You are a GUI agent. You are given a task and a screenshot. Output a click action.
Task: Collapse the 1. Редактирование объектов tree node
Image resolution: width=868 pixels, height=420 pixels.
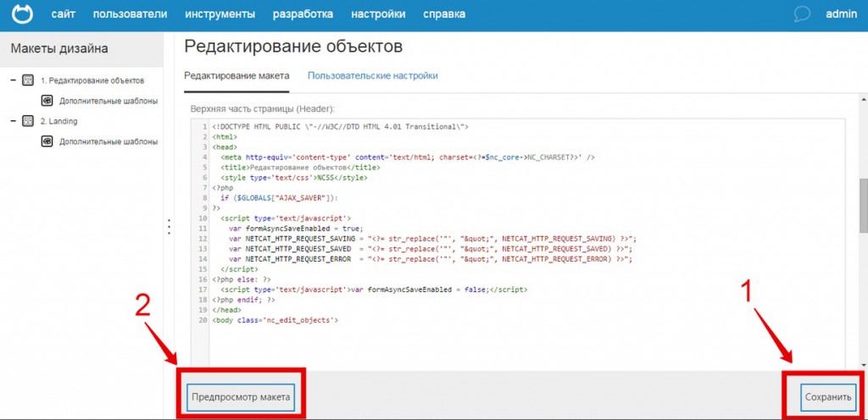click(x=13, y=80)
